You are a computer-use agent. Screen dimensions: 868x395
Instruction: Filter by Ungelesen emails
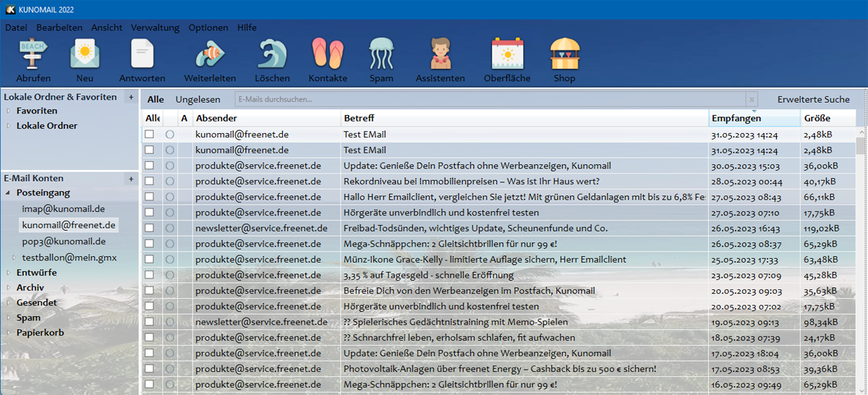197,99
